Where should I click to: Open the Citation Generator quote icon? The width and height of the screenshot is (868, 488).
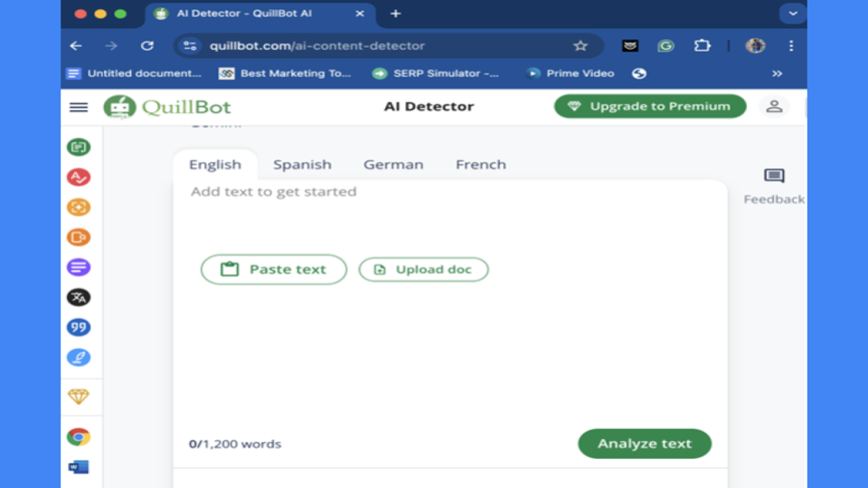point(79,327)
